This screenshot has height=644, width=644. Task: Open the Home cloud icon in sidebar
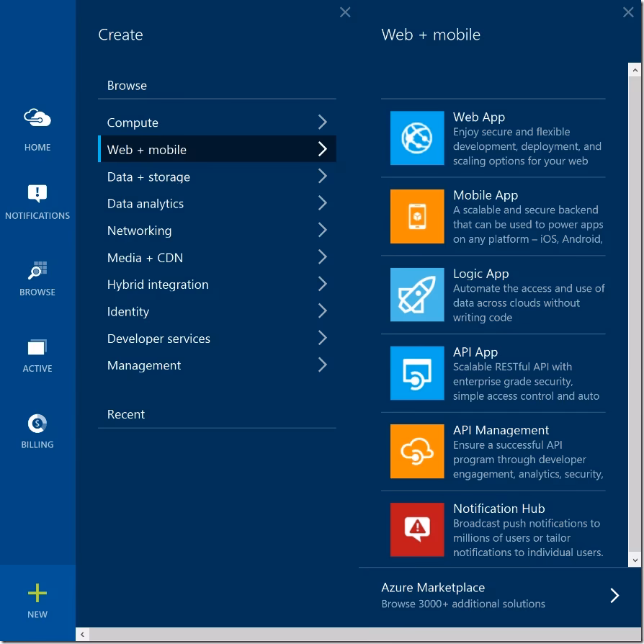click(37, 118)
